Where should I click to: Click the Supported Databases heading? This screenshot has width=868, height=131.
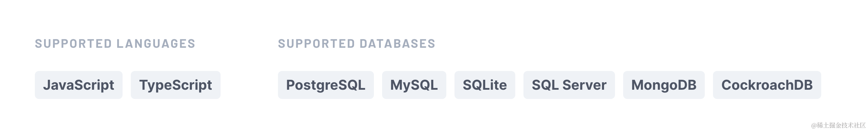(x=357, y=44)
